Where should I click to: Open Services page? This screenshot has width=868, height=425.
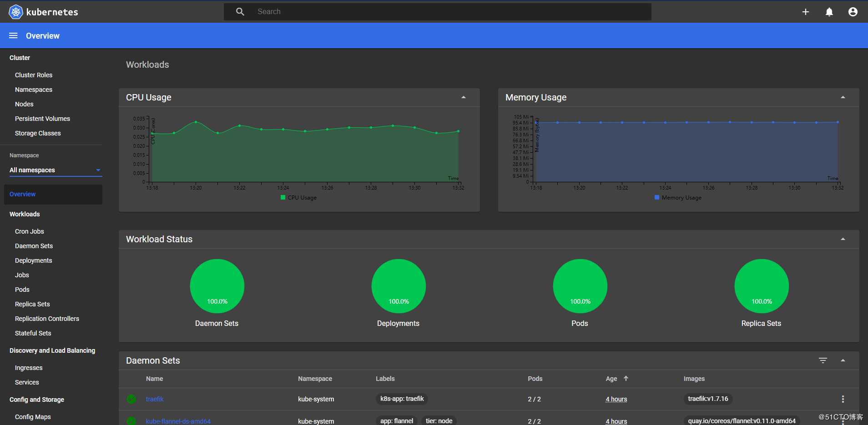click(27, 382)
